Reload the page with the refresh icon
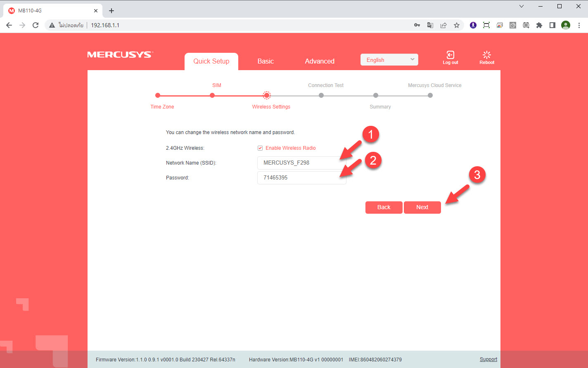The height and width of the screenshot is (368, 588). 36,25
